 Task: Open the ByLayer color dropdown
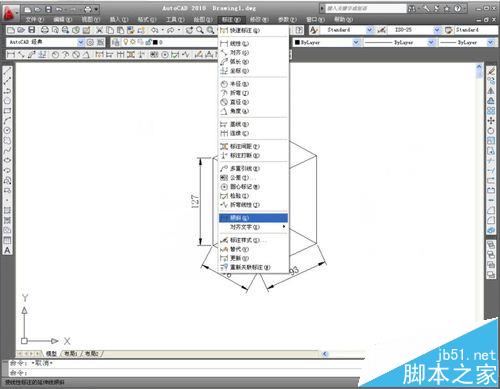[356, 42]
